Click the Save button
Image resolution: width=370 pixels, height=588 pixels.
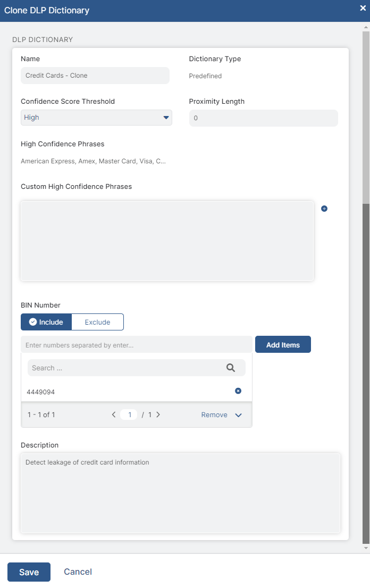(x=29, y=572)
